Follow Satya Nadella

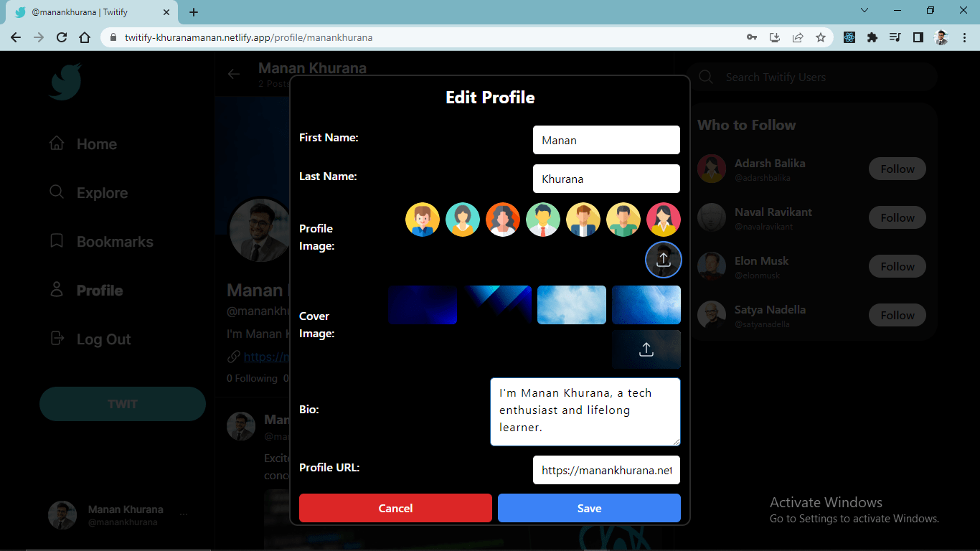pyautogui.click(x=897, y=314)
